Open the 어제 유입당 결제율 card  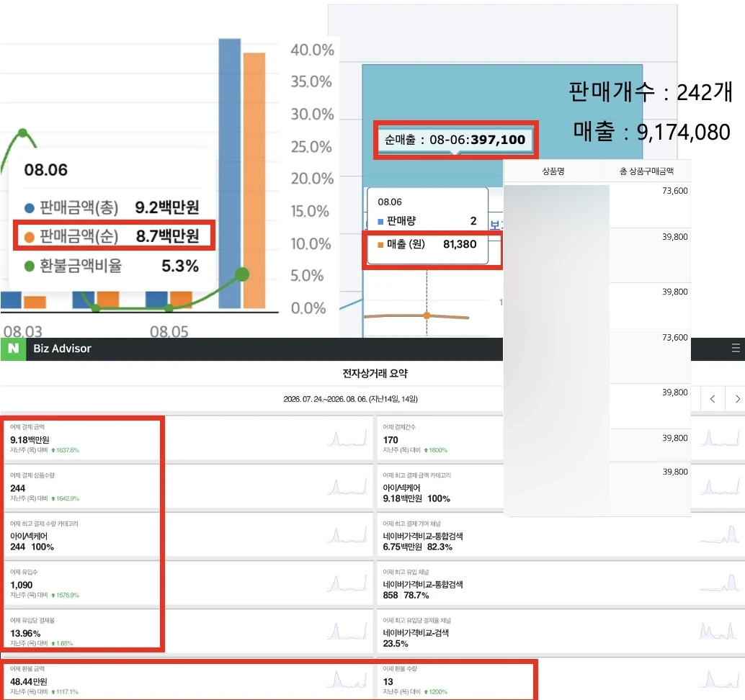[x=187, y=632]
